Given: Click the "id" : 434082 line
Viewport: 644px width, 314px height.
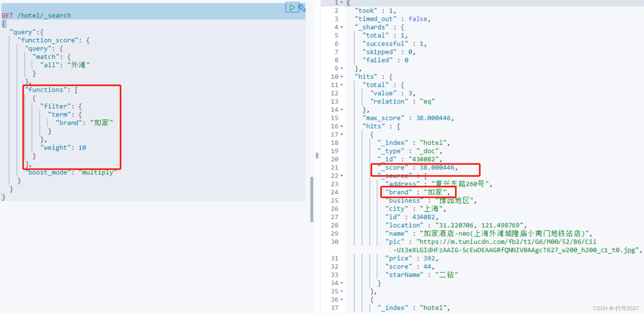Looking at the screenshot, I should [x=412, y=217].
